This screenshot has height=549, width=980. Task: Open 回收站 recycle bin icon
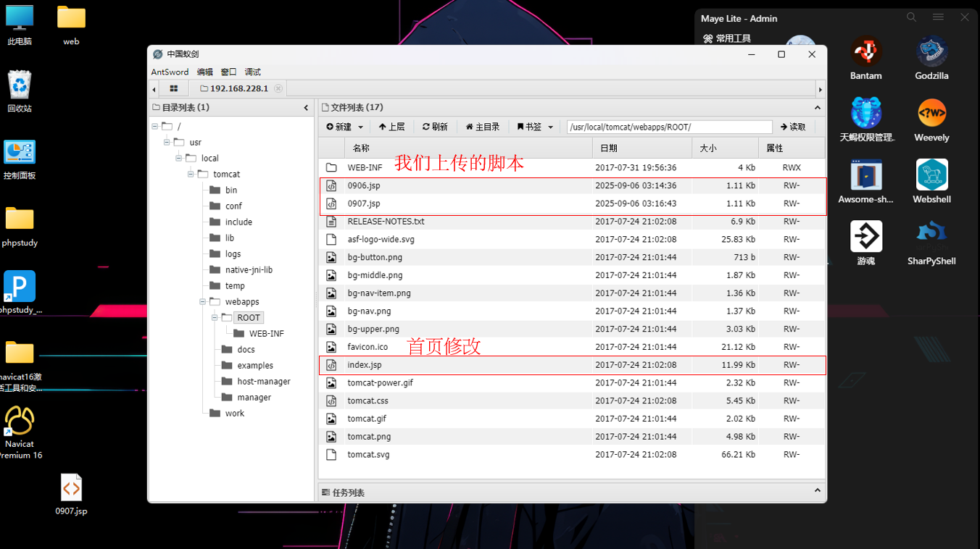tap(20, 92)
